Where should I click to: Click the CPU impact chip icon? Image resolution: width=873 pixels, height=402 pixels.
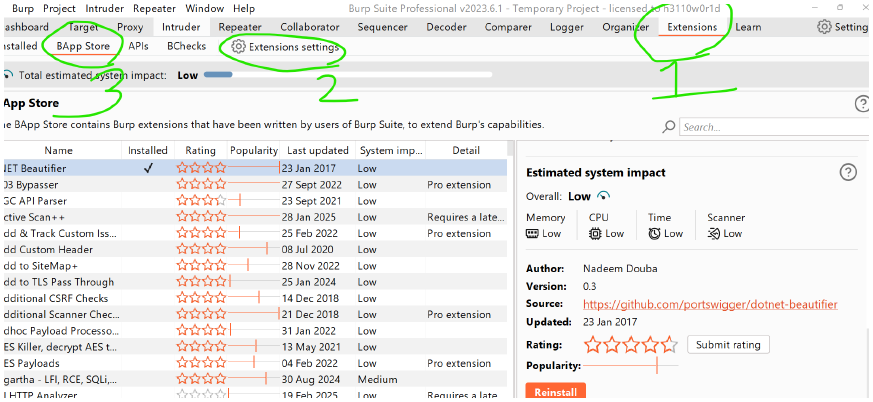tap(595, 234)
